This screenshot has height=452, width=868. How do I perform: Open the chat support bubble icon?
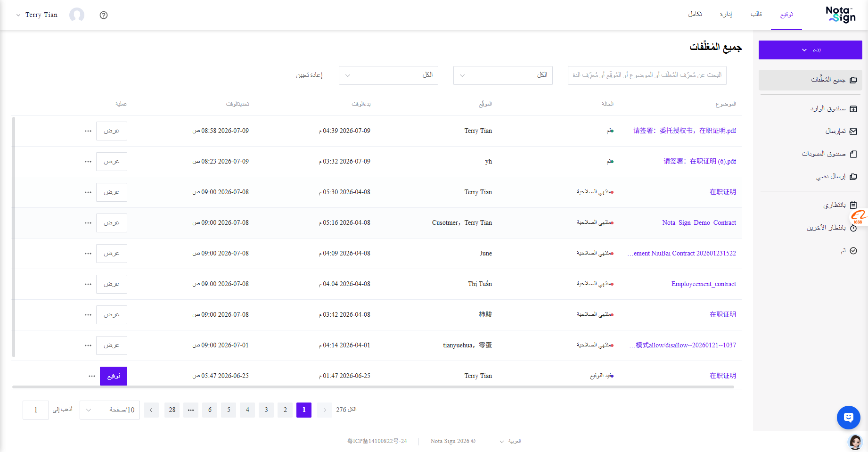[849, 418]
